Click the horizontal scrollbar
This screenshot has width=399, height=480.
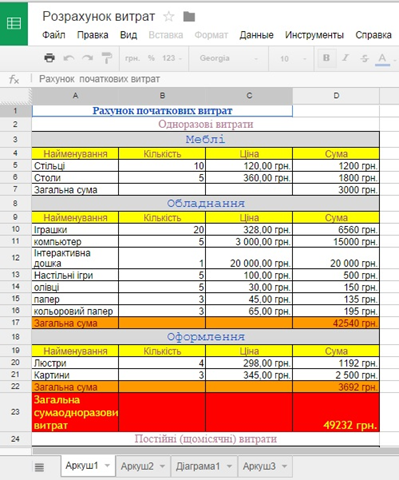[x=215, y=451]
